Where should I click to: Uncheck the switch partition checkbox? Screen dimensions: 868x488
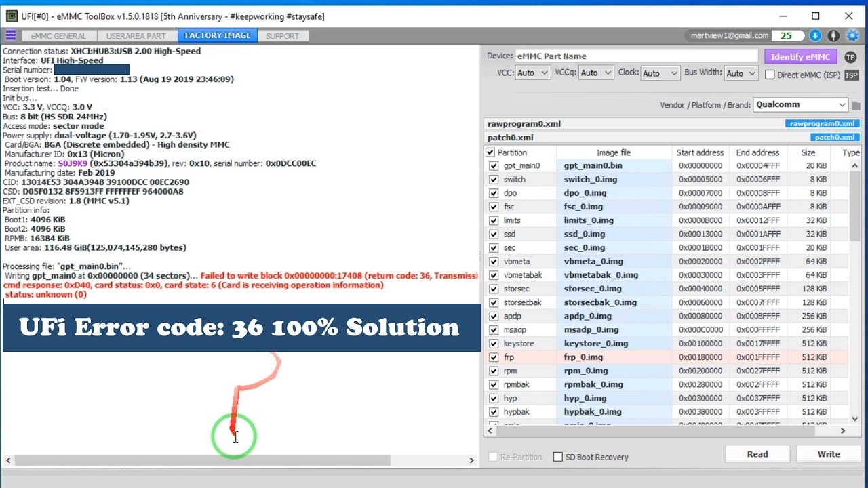494,180
